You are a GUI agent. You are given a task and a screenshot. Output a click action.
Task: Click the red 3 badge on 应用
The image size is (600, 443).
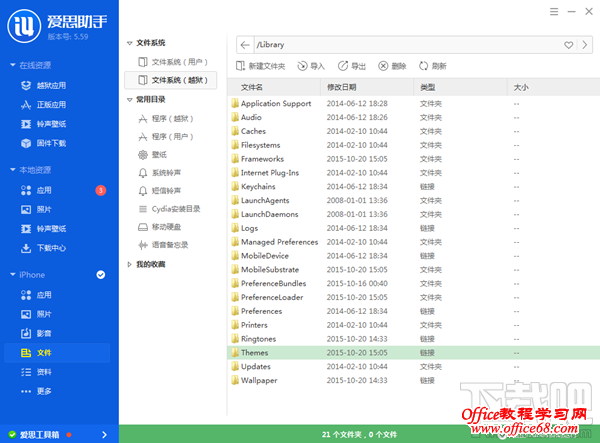[x=101, y=190]
